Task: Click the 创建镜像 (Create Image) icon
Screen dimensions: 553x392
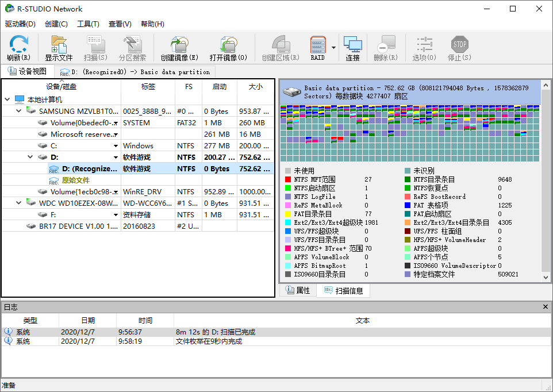Action: coord(179,45)
